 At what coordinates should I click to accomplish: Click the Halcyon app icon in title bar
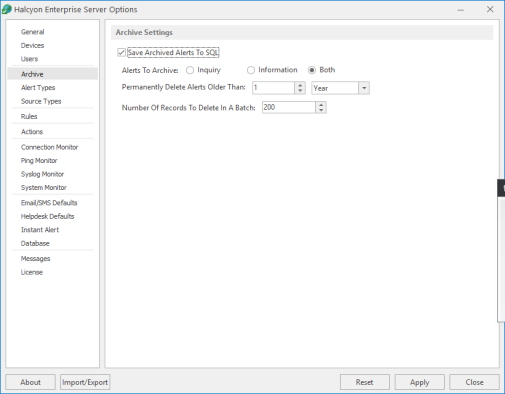tap(7, 9)
